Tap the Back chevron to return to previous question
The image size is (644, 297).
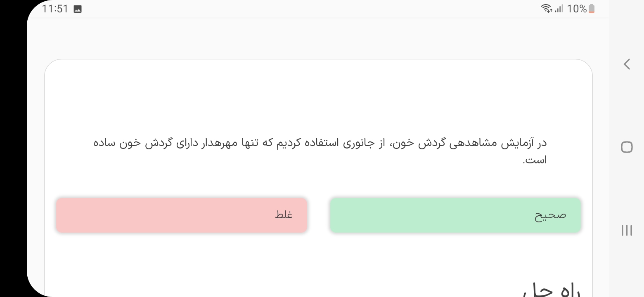tap(626, 64)
